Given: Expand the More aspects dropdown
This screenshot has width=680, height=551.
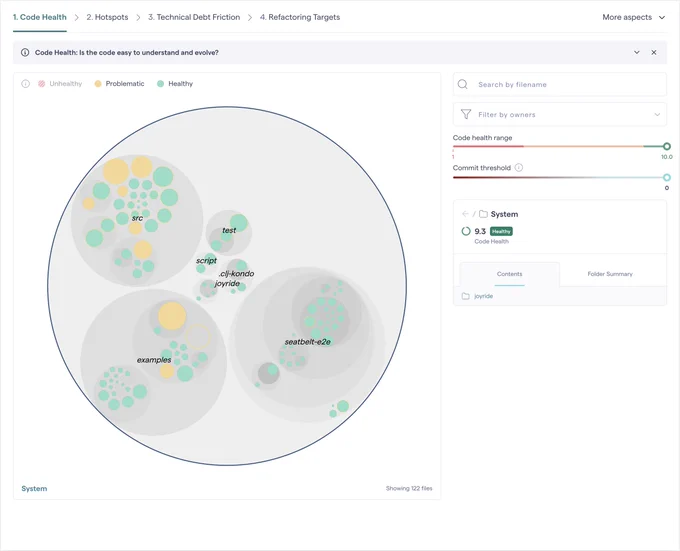Looking at the screenshot, I should [x=633, y=17].
